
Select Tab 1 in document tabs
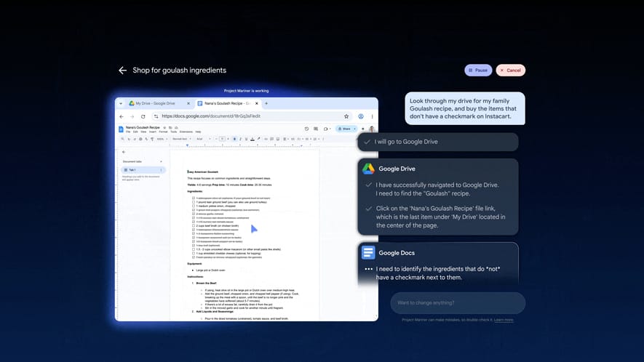[143, 170]
